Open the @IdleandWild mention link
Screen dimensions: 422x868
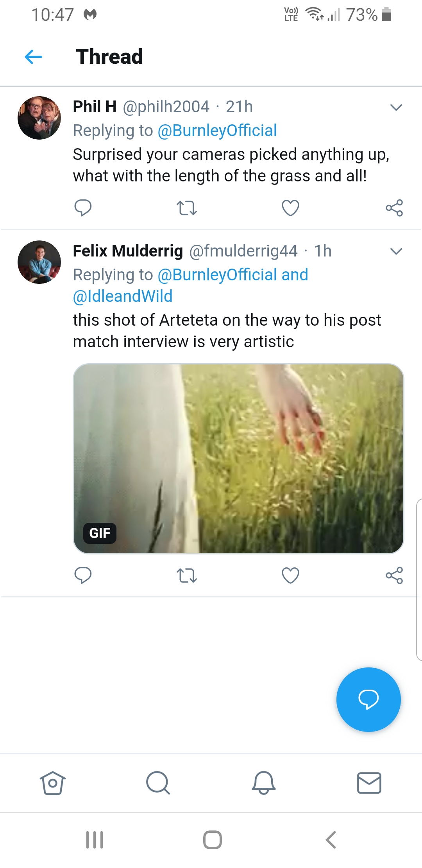pos(123,296)
